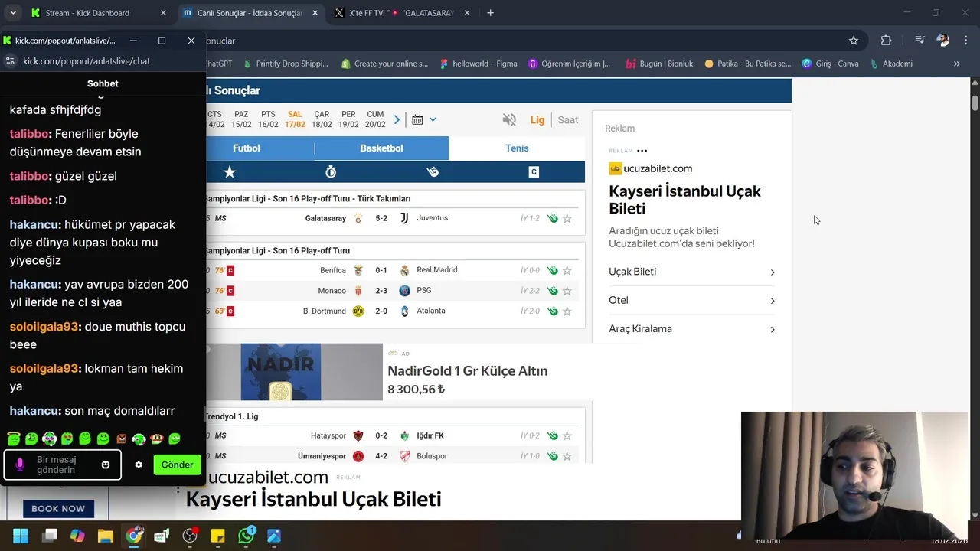Screen dimensions: 980x551
Task: Select date PER 19/02
Action: (348, 119)
